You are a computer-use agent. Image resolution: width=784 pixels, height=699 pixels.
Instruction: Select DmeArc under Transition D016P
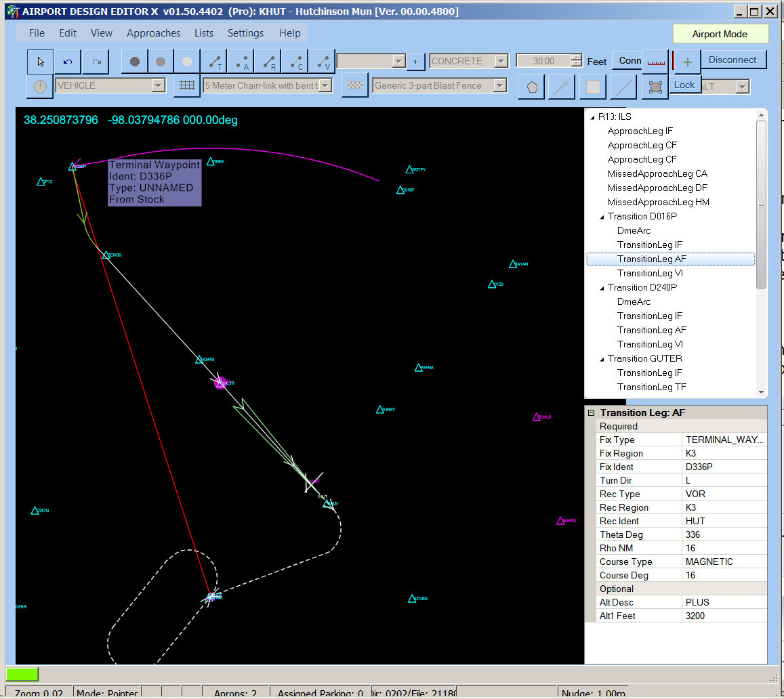click(634, 231)
